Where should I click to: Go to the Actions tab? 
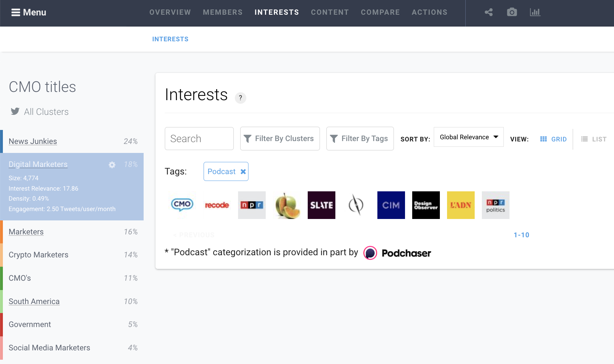pyautogui.click(x=430, y=12)
